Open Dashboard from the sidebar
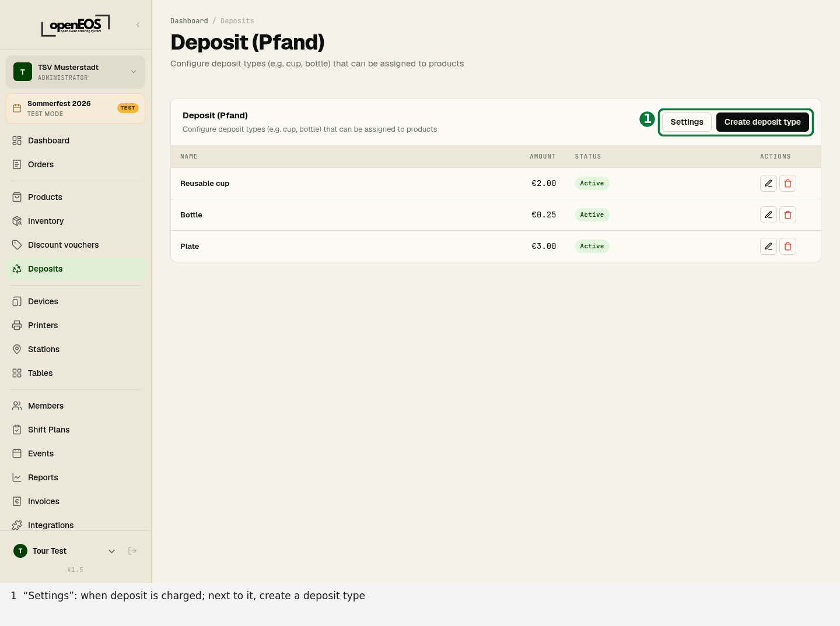The image size is (840, 626). tap(75, 140)
